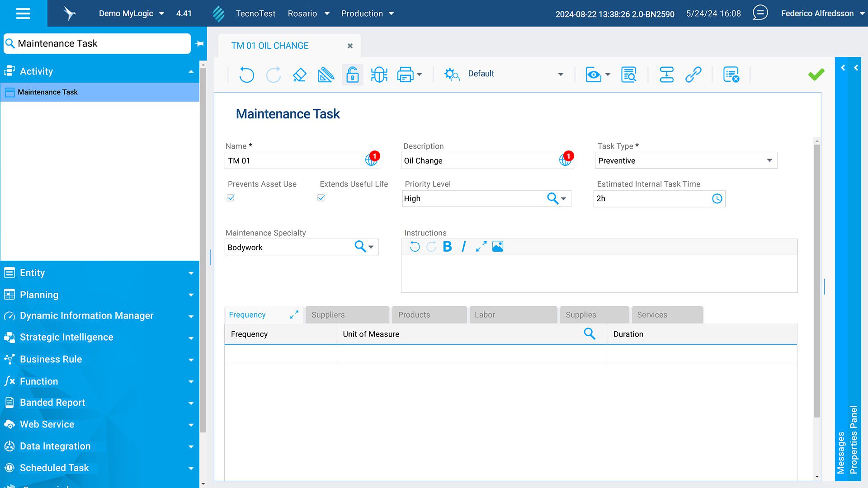Switch to the Suppliers tab
The height and width of the screenshot is (488, 868).
[x=347, y=315]
